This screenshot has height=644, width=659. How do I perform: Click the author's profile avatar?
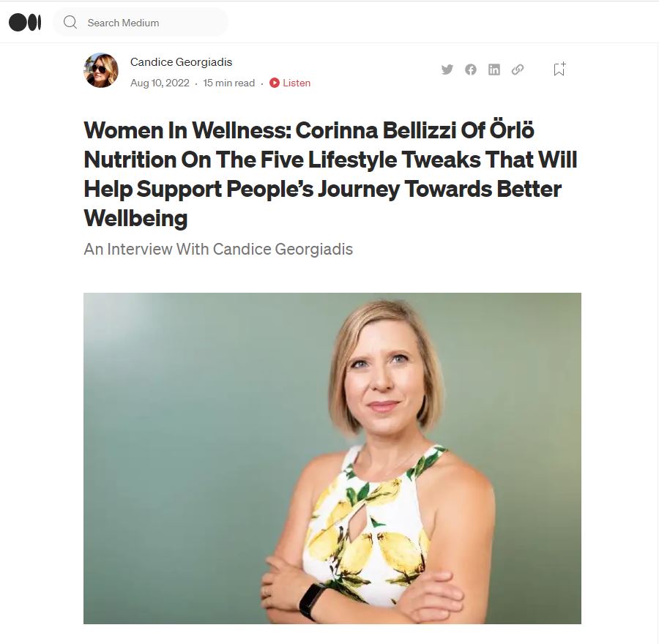(x=101, y=71)
